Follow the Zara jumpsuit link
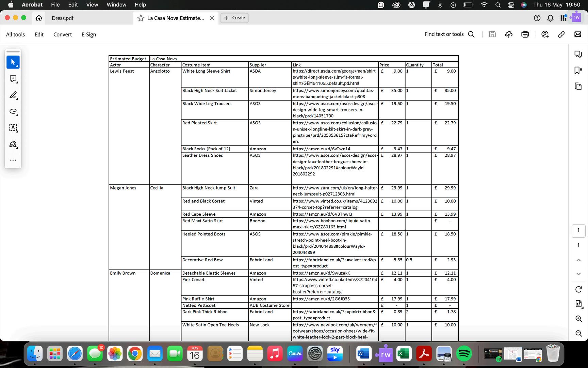Image resolution: width=588 pixels, height=368 pixels. click(336, 191)
